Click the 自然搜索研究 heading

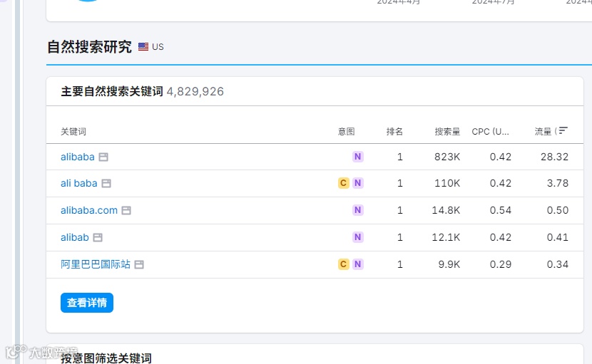tap(89, 47)
